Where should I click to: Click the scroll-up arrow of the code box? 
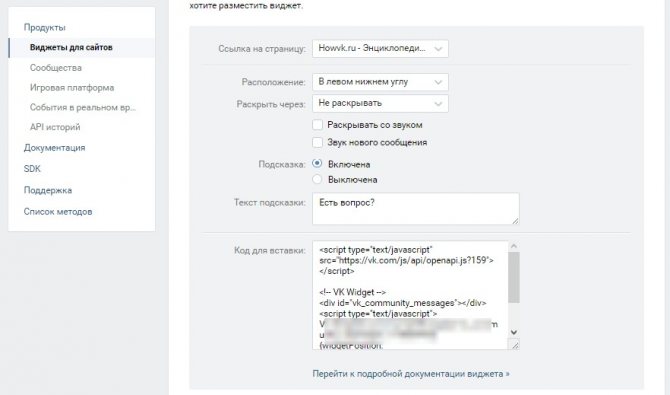pos(514,246)
